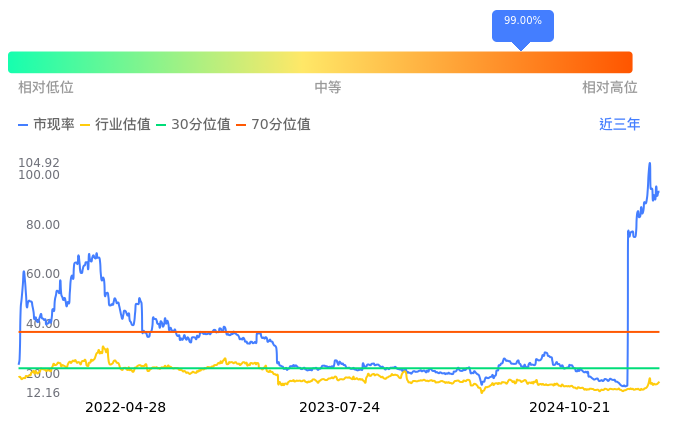Select the 中等 label under the bar
Image resolution: width=686 pixels, height=442 pixels.
328,88
